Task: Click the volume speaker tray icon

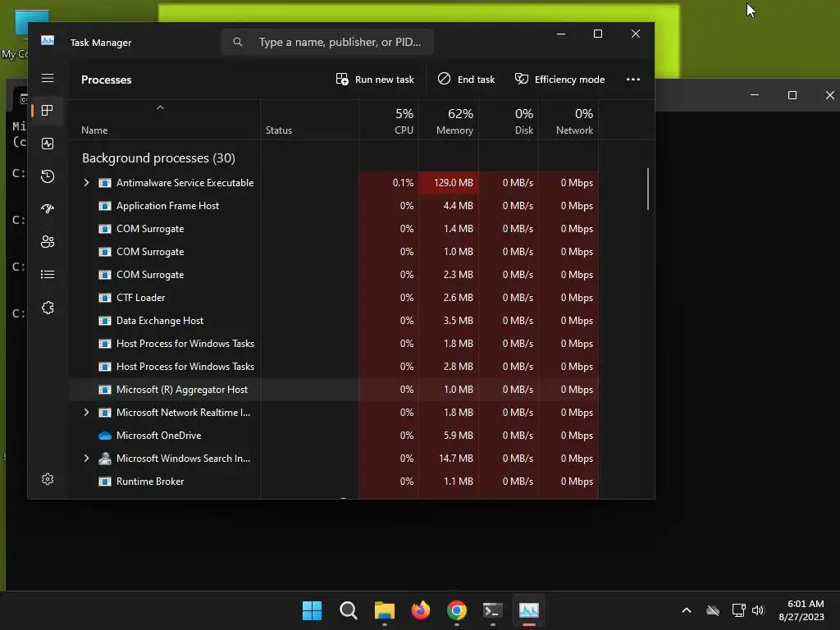Action: tap(757, 610)
